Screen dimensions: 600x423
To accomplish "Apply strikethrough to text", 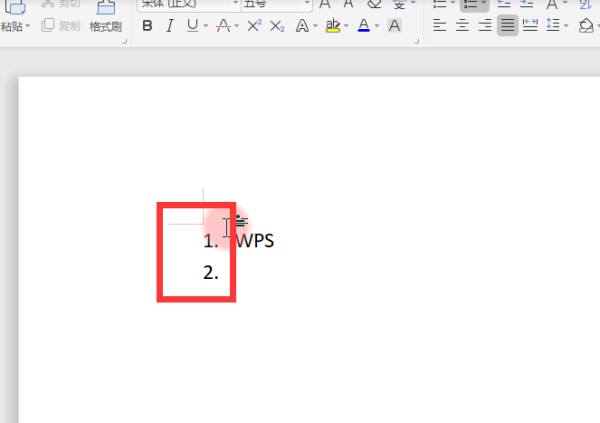I will click(223, 26).
